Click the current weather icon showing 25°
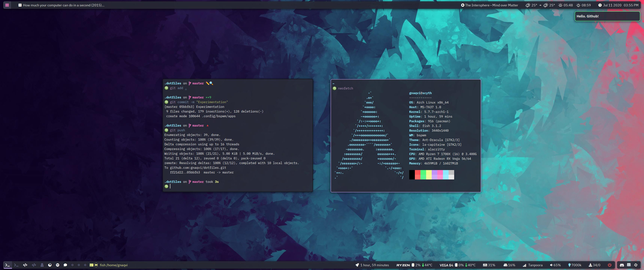Image resolution: width=644 pixels, height=270 pixels. [x=528, y=5]
